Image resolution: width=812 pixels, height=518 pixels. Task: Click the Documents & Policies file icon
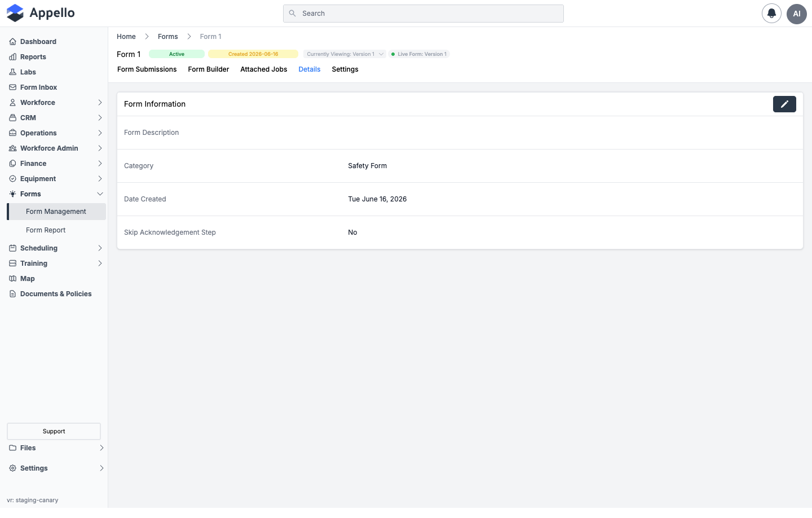(12, 294)
